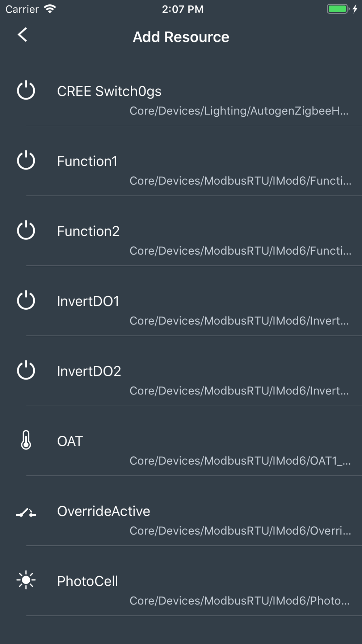The width and height of the screenshot is (362, 644).
Task: Tap the Function1 power icon
Action: click(x=26, y=160)
